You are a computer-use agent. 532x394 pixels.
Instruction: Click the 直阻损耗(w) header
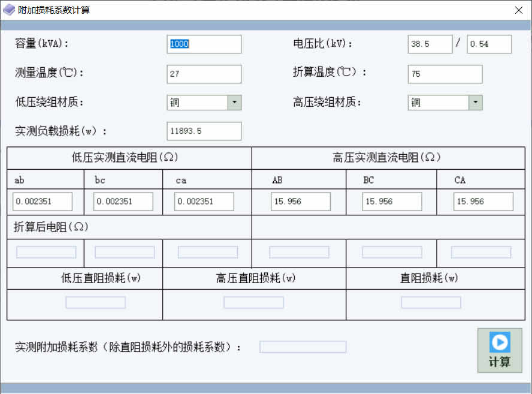point(429,278)
